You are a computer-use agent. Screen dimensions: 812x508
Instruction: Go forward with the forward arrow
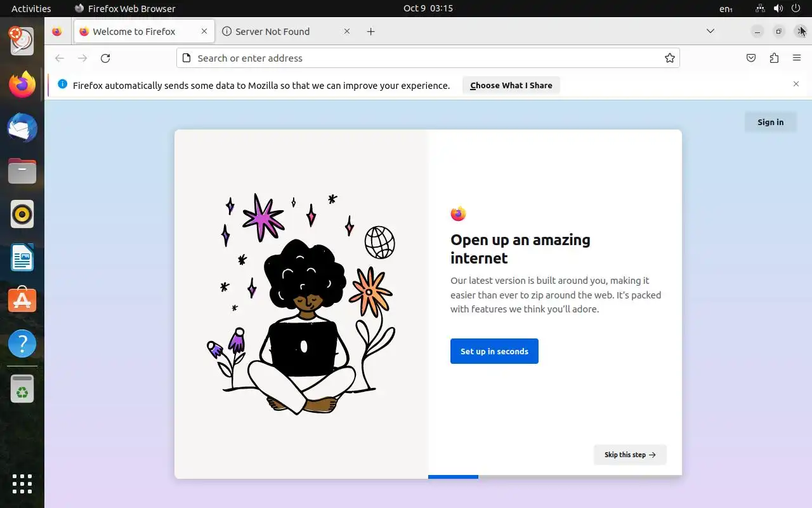click(82, 58)
